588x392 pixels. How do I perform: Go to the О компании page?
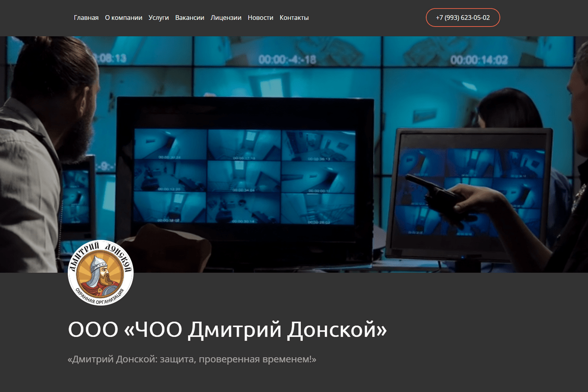coord(124,18)
